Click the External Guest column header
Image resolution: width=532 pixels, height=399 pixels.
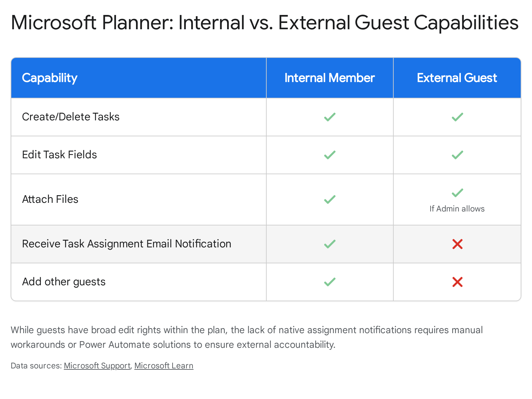[457, 78]
